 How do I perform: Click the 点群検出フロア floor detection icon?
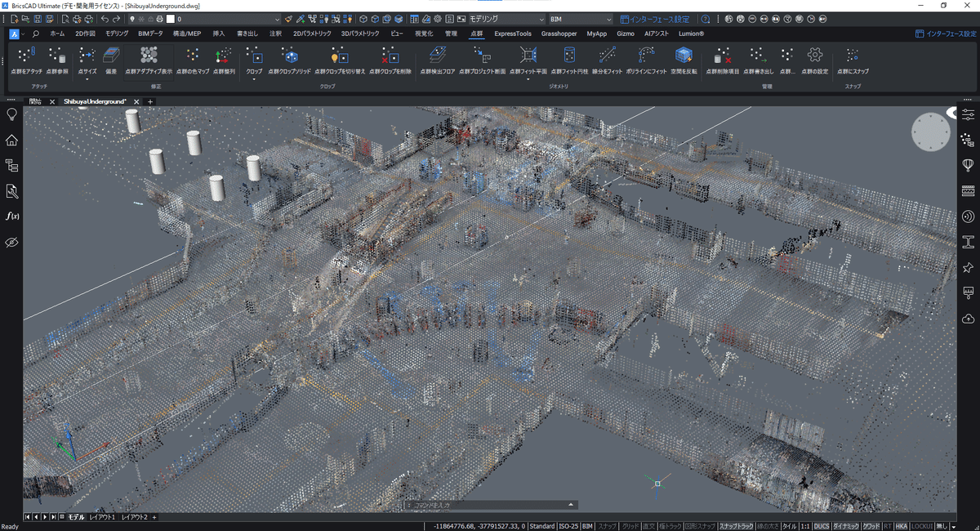[x=437, y=56]
